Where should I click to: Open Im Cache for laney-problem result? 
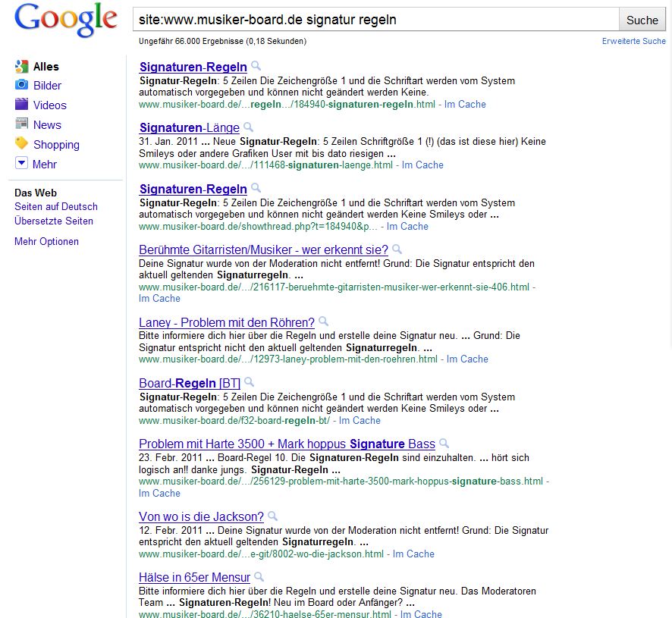coord(467,359)
